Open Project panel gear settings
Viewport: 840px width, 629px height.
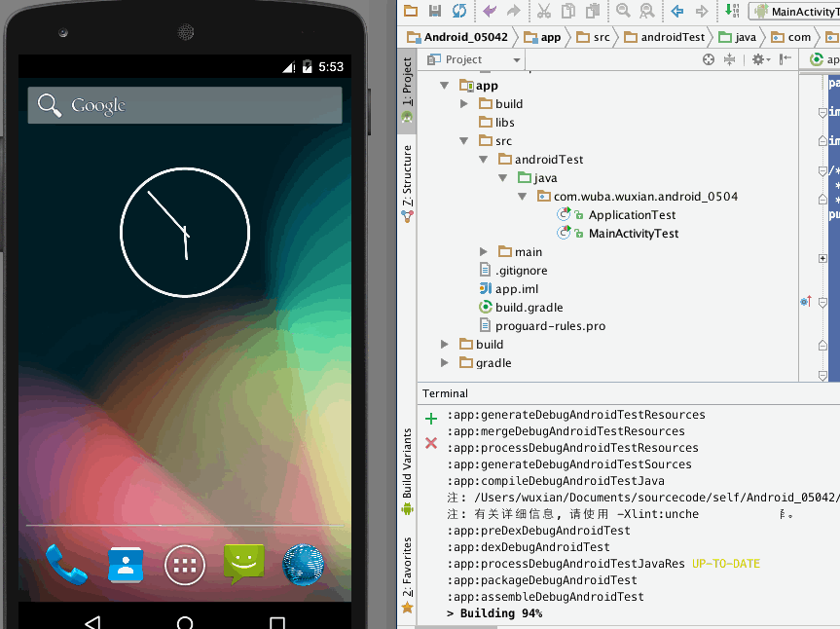[760, 59]
